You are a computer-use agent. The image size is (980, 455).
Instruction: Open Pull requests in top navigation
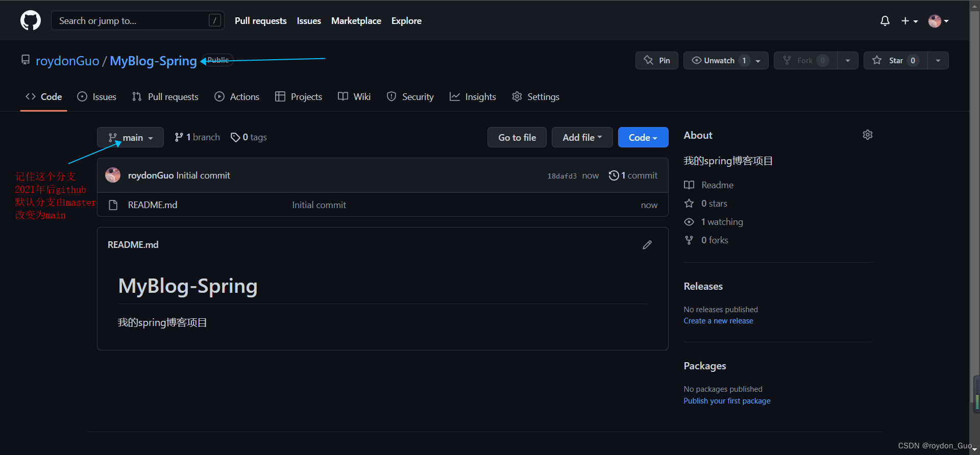(261, 21)
